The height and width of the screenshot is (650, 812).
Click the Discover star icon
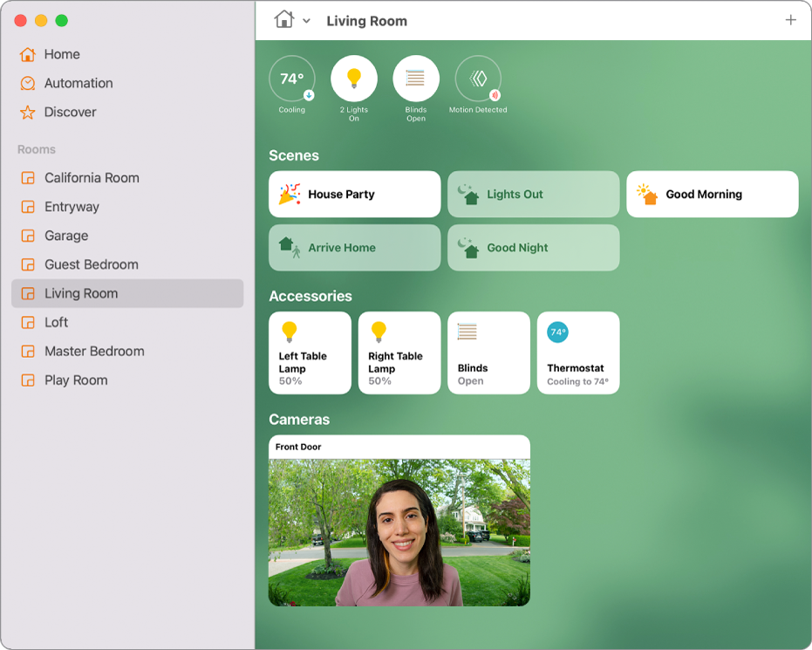tap(27, 113)
